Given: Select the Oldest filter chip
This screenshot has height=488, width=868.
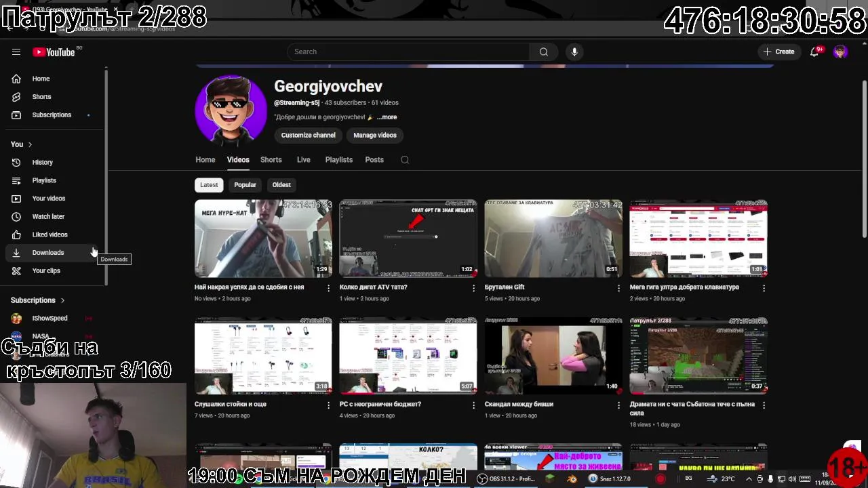Looking at the screenshot, I should [281, 185].
